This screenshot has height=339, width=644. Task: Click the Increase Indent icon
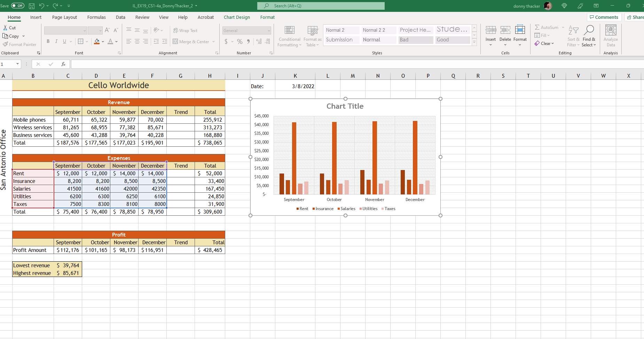point(165,41)
